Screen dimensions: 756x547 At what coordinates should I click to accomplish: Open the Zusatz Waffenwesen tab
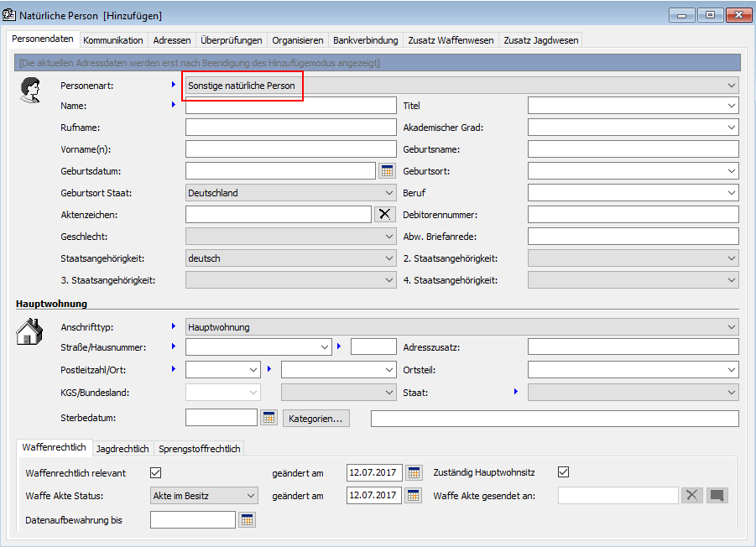click(451, 40)
